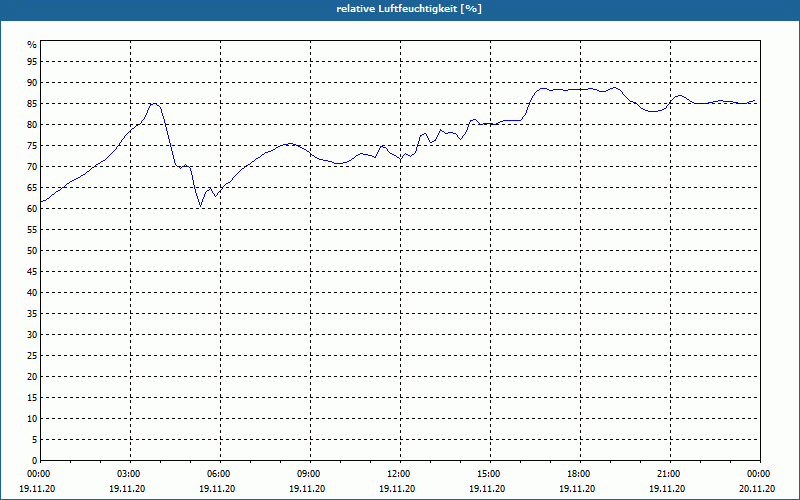800x500 pixels.
Task: Click humidity curve peak near 04:00
Action: pyautogui.click(x=155, y=104)
